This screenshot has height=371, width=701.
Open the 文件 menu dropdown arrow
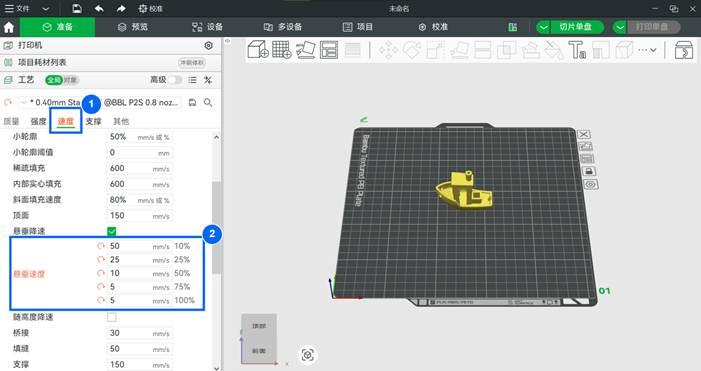tap(46, 8)
